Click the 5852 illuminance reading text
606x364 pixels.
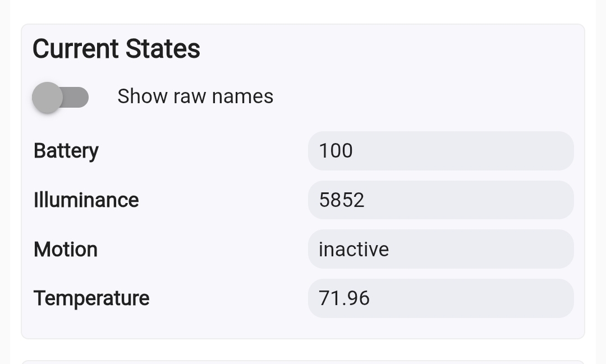(342, 200)
